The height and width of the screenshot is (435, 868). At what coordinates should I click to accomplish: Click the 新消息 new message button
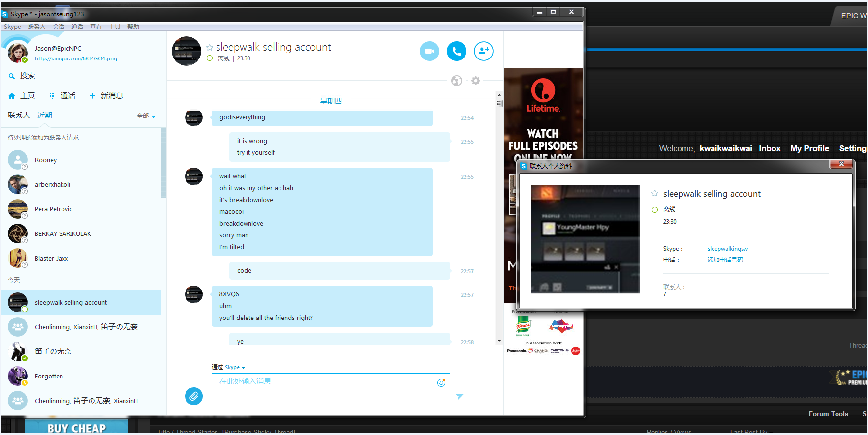tap(106, 96)
